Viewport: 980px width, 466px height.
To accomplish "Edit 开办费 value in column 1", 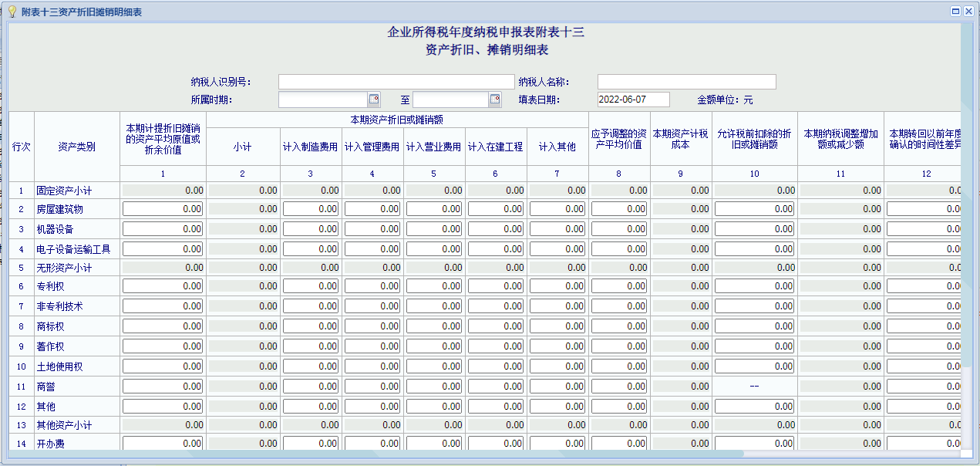I will (x=163, y=444).
